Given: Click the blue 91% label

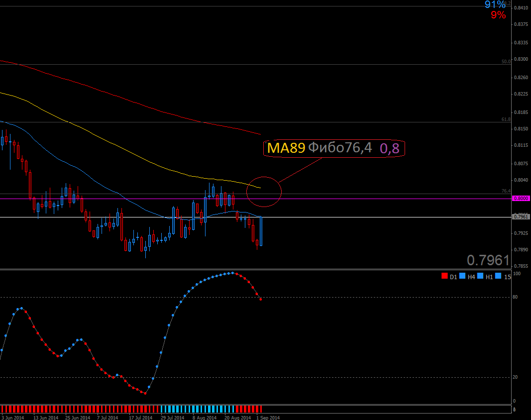Looking at the screenshot, I should (x=495, y=4).
